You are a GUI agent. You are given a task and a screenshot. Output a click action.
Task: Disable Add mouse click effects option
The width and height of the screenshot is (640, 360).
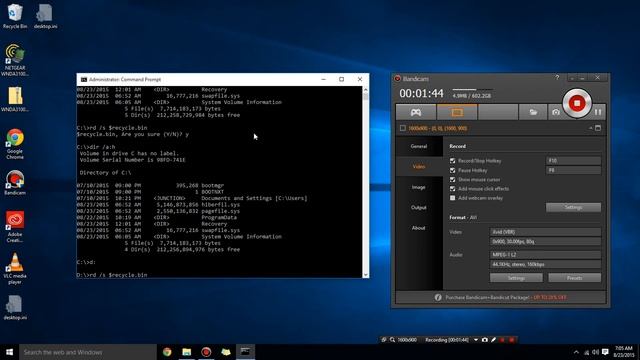pos(452,189)
